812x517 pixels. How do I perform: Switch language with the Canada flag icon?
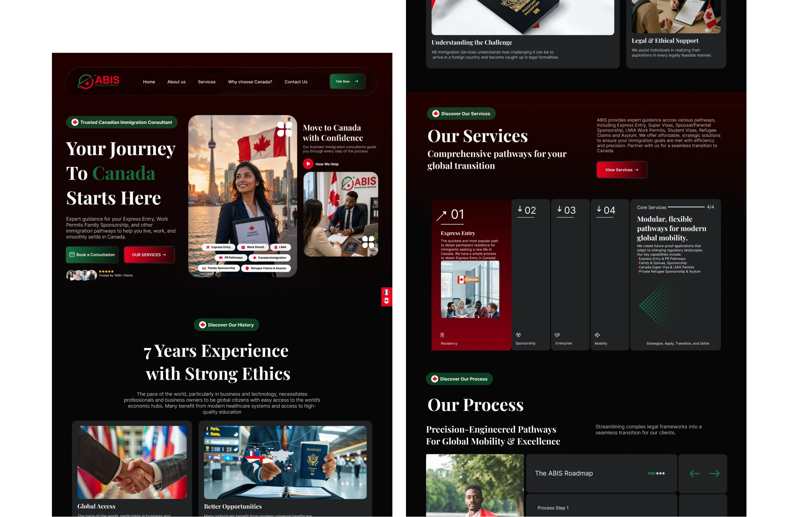click(386, 301)
